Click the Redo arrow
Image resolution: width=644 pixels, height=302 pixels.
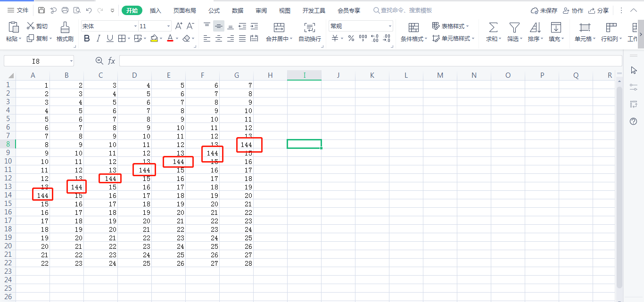pyautogui.click(x=100, y=10)
